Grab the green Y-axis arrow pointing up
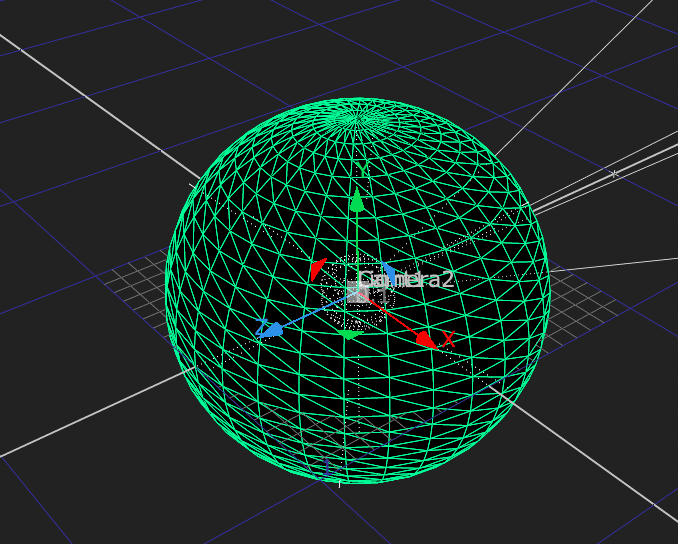The width and height of the screenshot is (678, 544). coord(356,201)
